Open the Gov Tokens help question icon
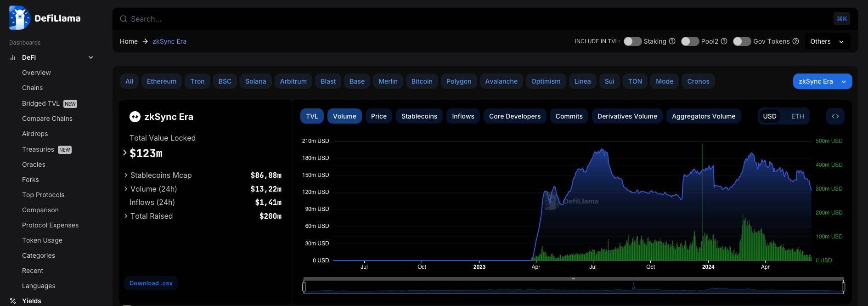The image size is (868, 306). 795,41
